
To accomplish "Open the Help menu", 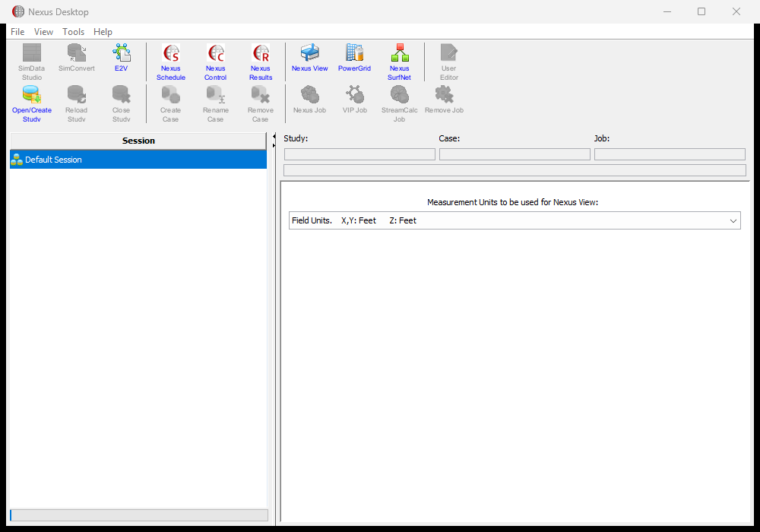I will (x=103, y=31).
